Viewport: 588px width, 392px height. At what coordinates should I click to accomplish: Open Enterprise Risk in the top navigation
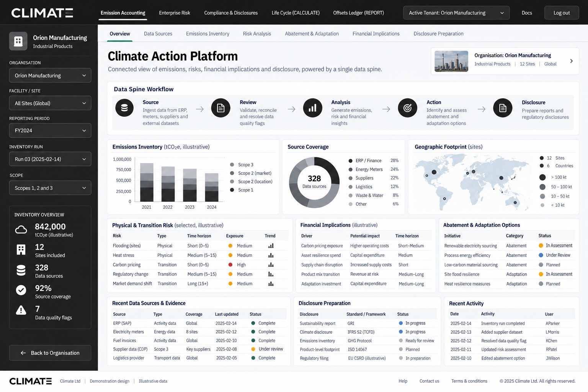pyautogui.click(x=175, y=13)
